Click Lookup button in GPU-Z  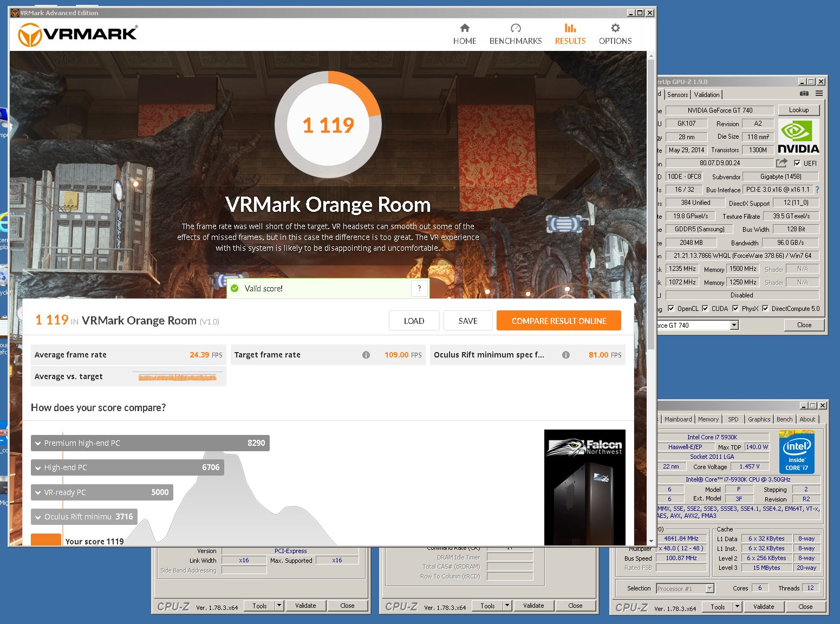(x=799, y=110)
